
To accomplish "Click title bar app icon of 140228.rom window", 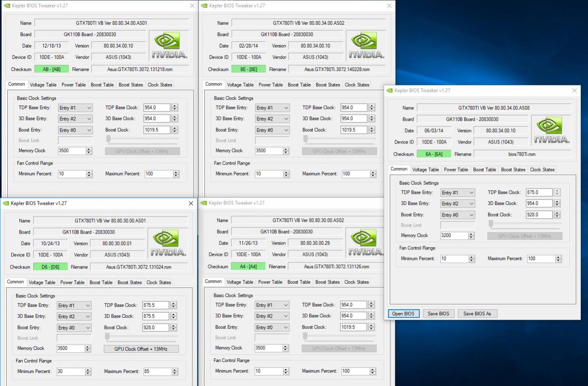I will (204, 6).
